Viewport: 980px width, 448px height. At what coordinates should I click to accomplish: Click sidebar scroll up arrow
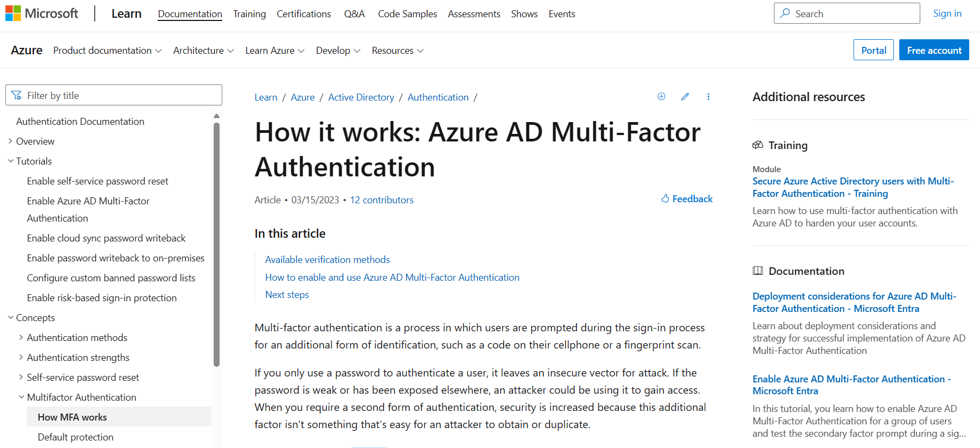coord(216,116)
